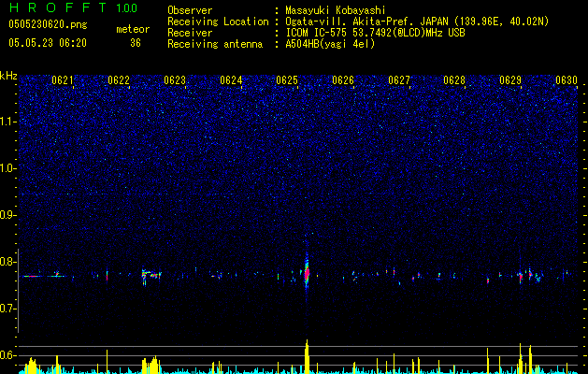Click the 1.0 kHz frequency label
The height and width of the screenshot is (374, 588).
[7, 168]
